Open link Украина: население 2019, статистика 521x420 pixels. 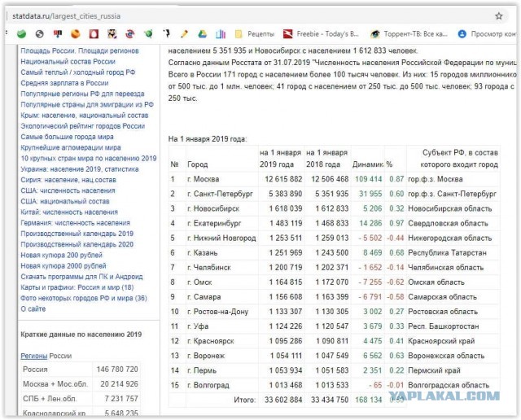pos(80,168)
